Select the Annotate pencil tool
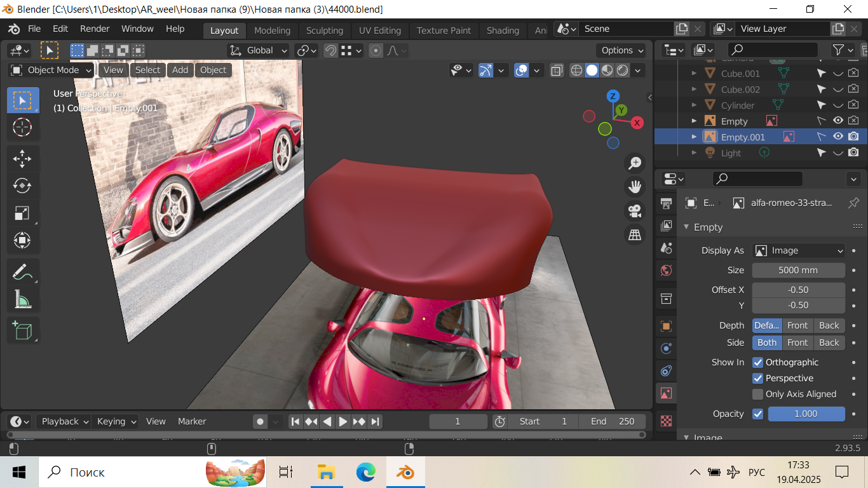This screenshot has width=868, height=488. [x=22, y=272]
